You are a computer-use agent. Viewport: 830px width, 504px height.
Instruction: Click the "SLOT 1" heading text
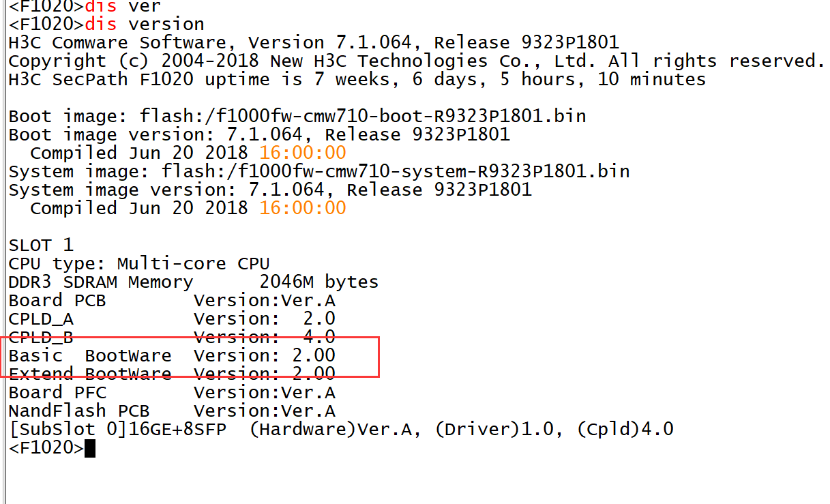coord(41,245)
